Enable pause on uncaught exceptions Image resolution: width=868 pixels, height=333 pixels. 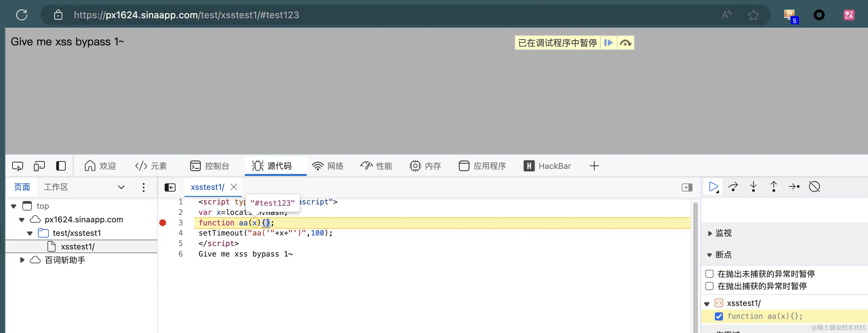(x=709, y=274)
